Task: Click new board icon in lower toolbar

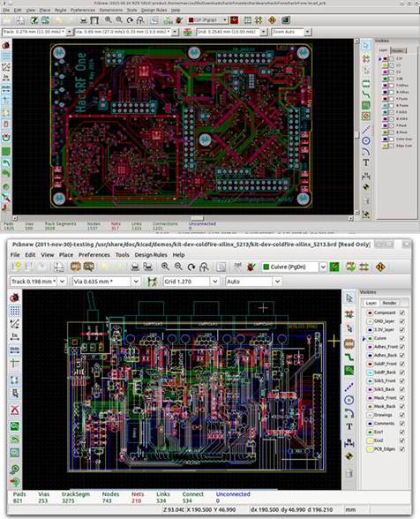Action: click(x=16, y=267)
